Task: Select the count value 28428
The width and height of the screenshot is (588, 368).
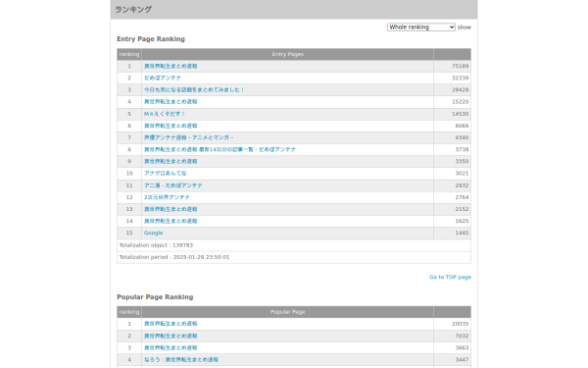Action: click(x=461, y=89)
